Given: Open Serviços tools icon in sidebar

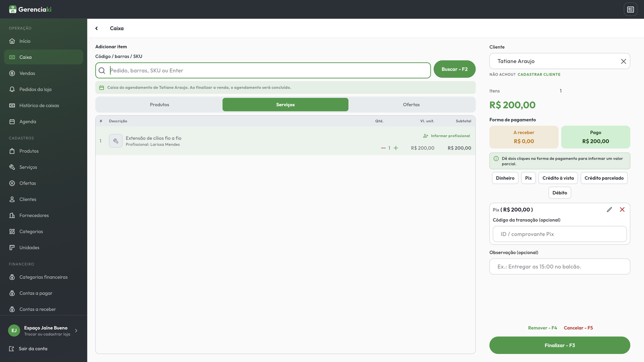Looking at the screenshot, I should (x=12, y=167).
